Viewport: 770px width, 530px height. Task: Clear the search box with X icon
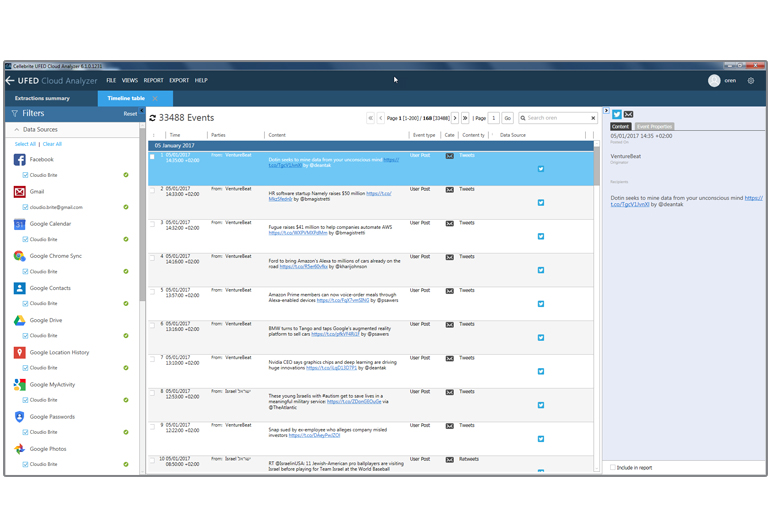(593, 118)
